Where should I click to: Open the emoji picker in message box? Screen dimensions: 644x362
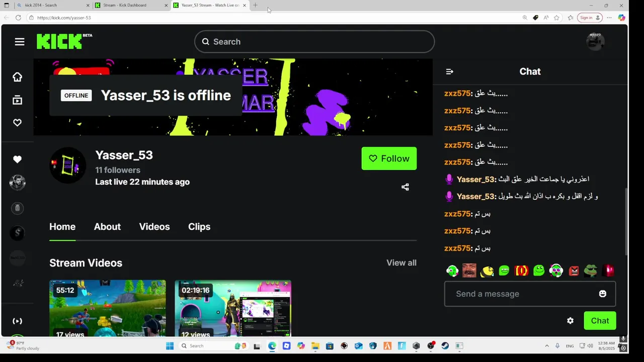pyautogui.click(x=602, y=294)
